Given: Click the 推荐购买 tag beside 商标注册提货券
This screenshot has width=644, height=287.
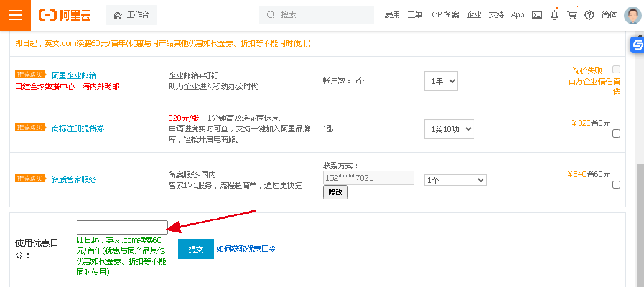Looking at the screenshot, I should (x=30, y=128).
